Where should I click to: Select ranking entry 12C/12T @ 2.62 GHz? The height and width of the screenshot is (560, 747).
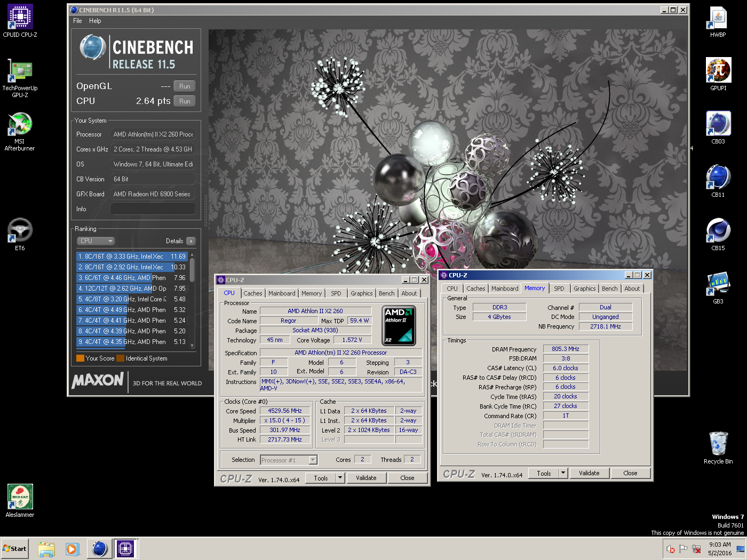[x=132, y=289]
